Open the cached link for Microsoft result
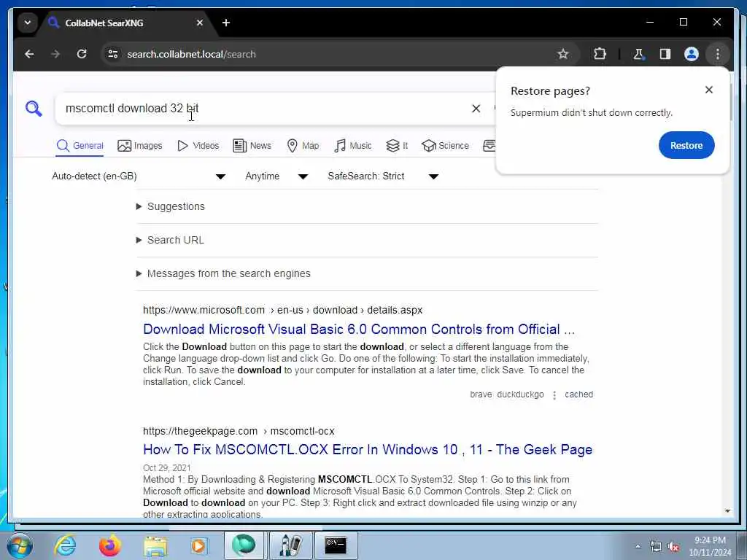Image resolution: width=747 pixels, height=560 pixels. click(x=578, y=394)
